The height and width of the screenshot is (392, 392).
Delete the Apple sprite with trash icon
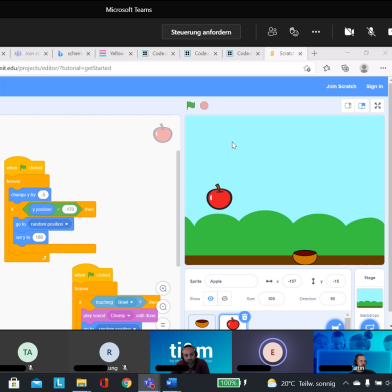245,317
